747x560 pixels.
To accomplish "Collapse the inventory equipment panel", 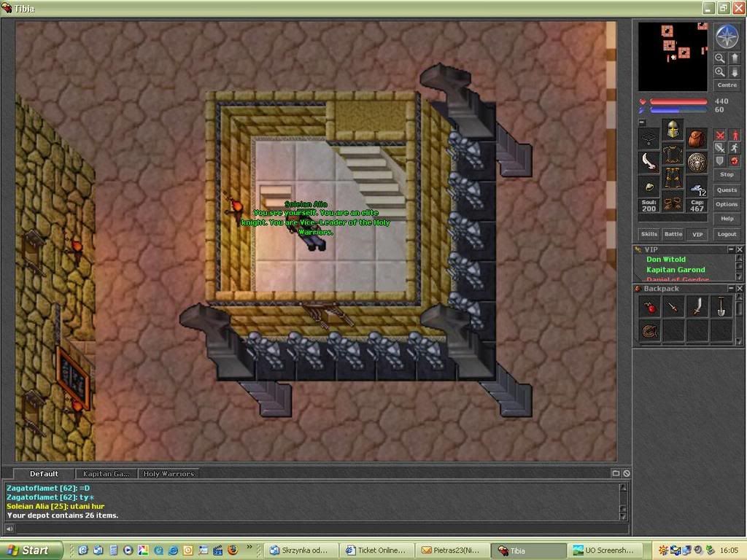I will (642, 122).
